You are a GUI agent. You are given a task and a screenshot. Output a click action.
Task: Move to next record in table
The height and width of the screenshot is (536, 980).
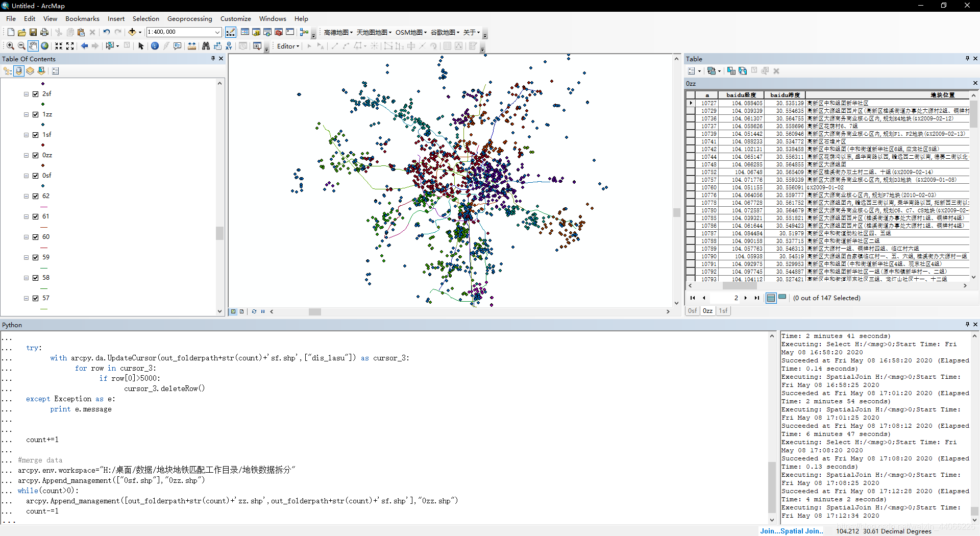point(746,298)
